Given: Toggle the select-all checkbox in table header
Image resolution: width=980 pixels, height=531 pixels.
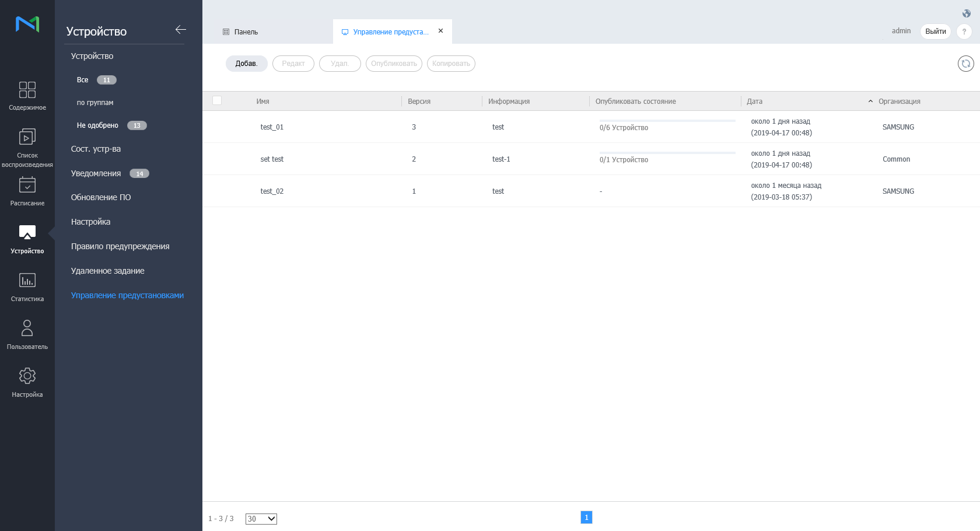Looking at the screenshot, I should coord(217,100).
